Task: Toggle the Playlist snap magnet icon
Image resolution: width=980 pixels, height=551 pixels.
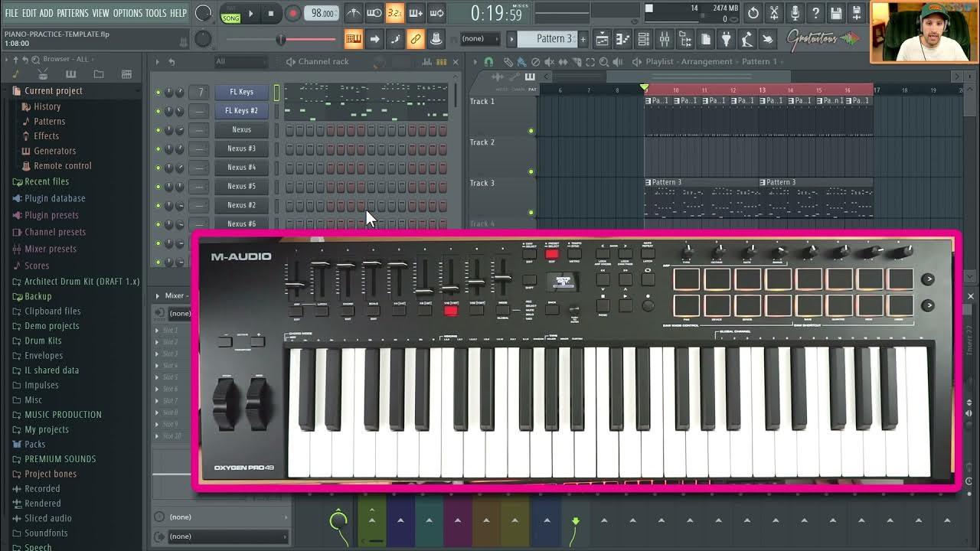Action: point(489,62)
